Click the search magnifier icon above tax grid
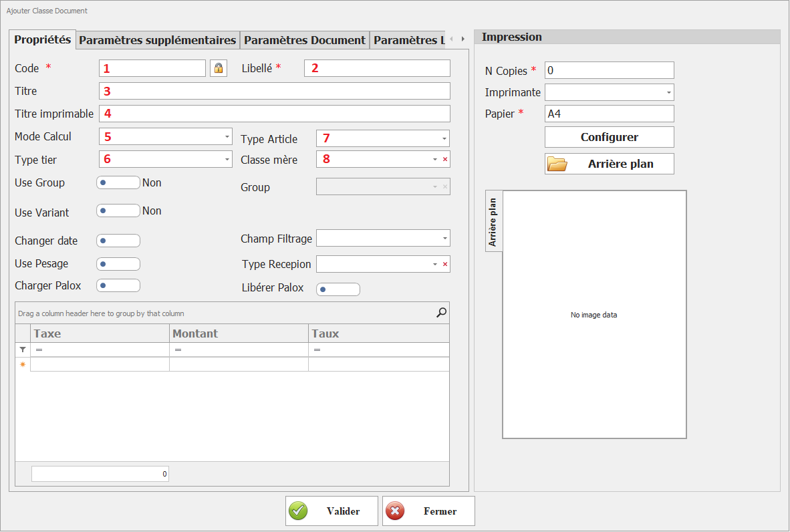Screen dimensions: 790x532 click(441, 312)
